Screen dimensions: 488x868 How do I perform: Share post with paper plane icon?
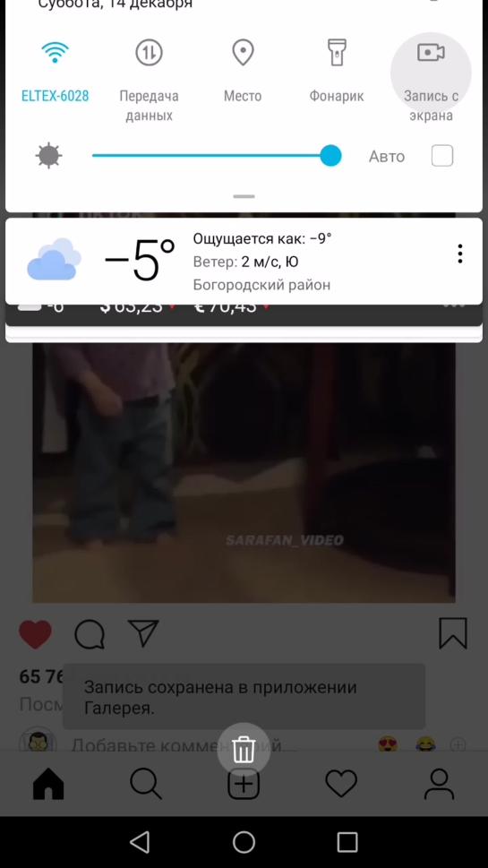click(143, 632)
